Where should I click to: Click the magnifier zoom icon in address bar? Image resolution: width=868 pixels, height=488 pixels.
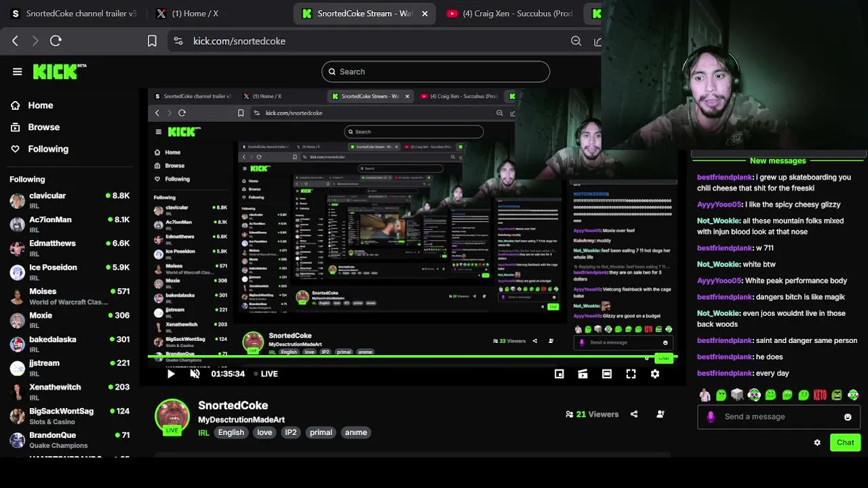pos(576,41)
